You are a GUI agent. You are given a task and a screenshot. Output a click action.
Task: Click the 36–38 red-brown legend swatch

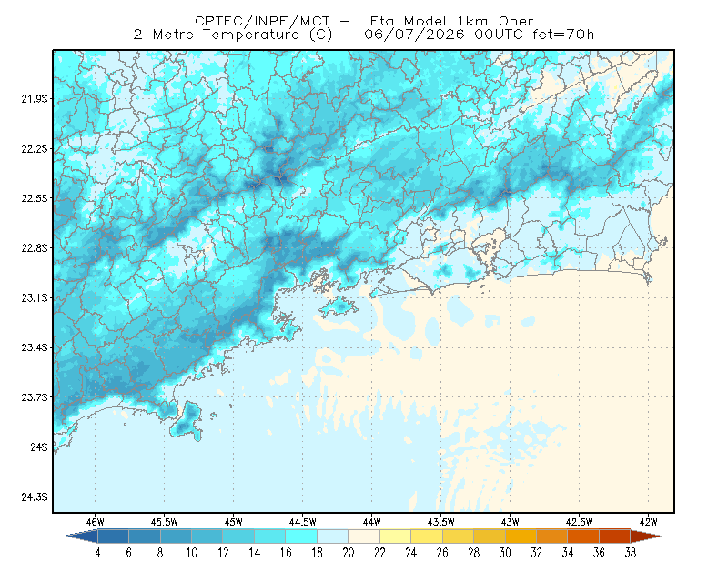click(x=615, y=536)
